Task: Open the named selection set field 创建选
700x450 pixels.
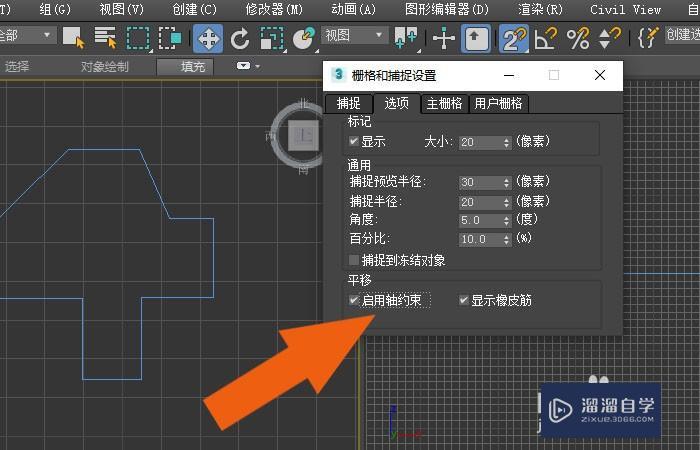Action: pyautogui.click(x=682, y=34)
